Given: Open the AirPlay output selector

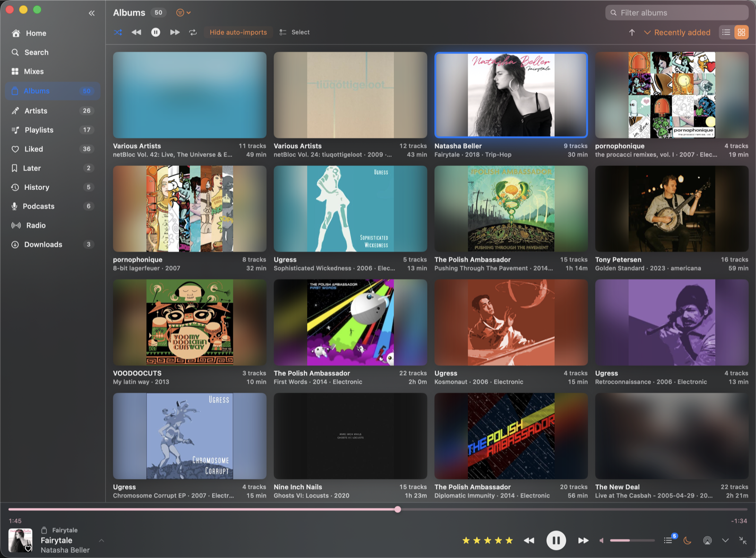Looking at the screenshot, I should coord(707,541).
